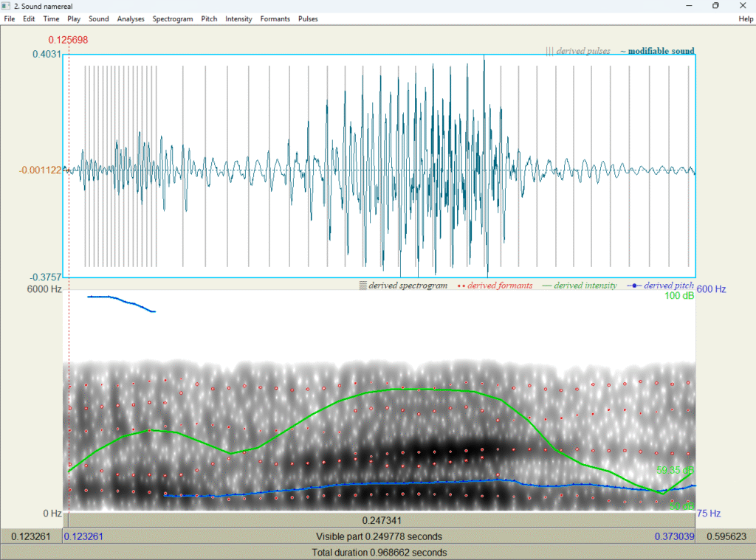
Task: Minimize the Sound namereal window
Action: pos(689,6)
